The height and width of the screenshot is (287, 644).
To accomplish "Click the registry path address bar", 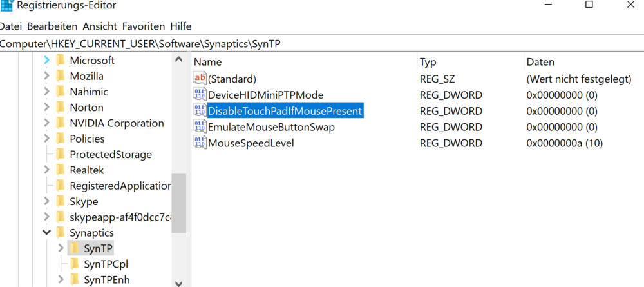I will [322, 44].
